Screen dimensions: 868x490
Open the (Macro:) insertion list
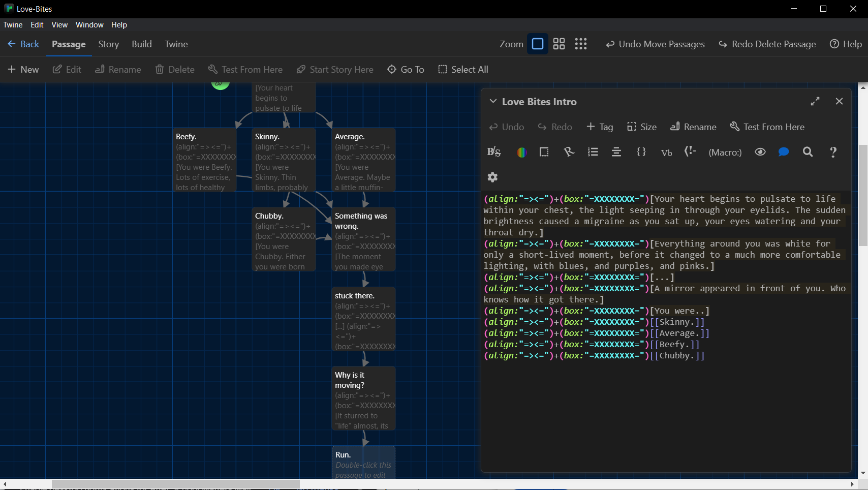pyautogui.click(x=725, y=152)
